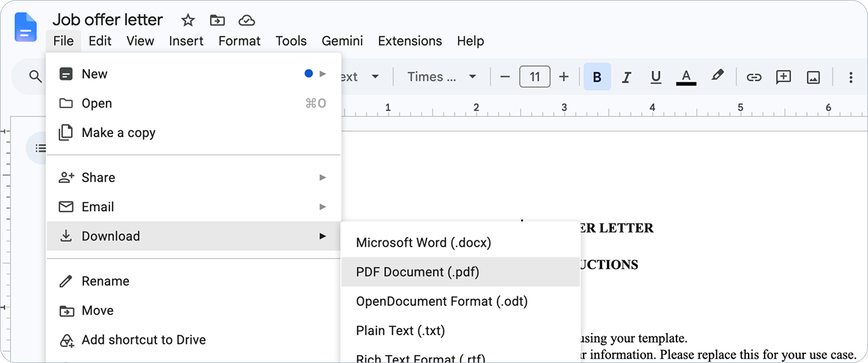Select Make a copy
This screenshot has height=363, width=868.
pyautogui.click(x=193, y=133)
